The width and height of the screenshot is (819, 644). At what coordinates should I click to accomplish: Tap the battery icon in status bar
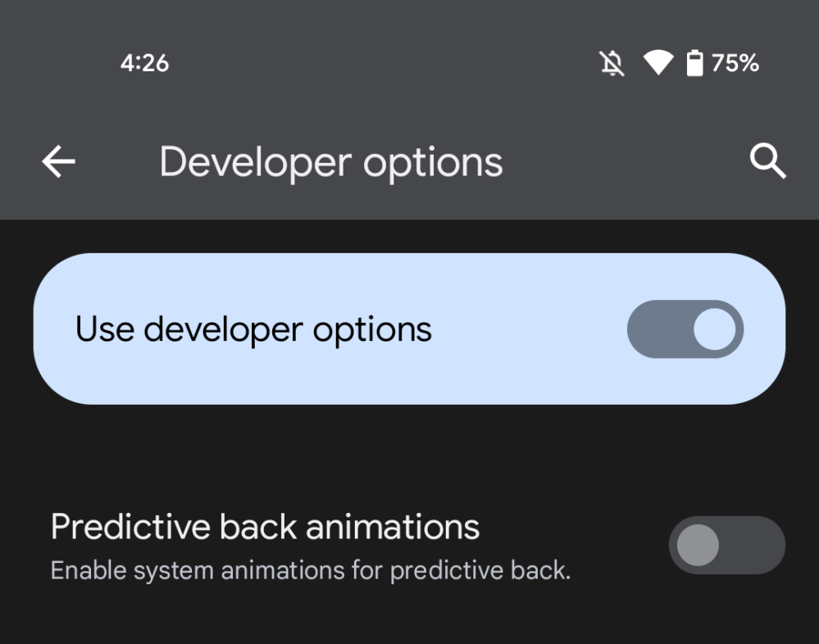(x=694, y=63)
